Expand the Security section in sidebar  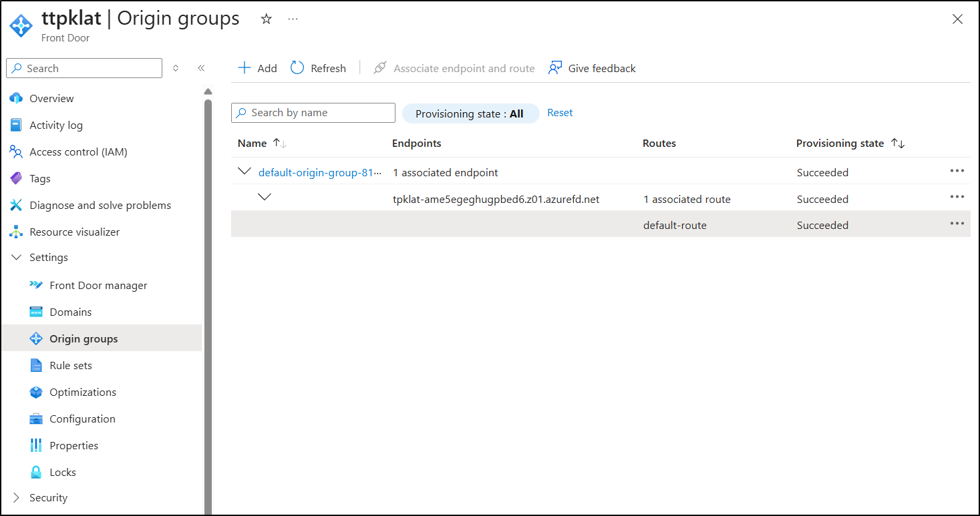tap(17, 498)
